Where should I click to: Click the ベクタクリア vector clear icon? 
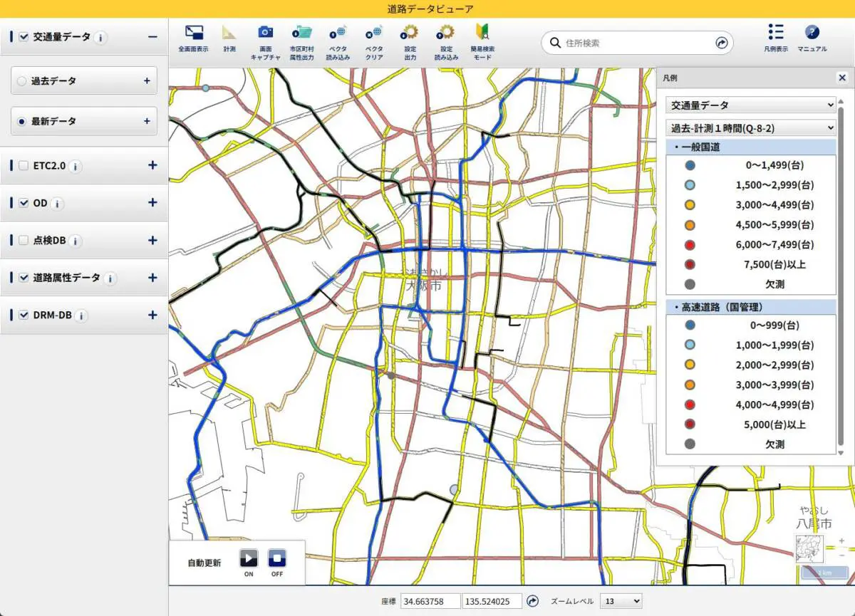(x=374, y=32)
